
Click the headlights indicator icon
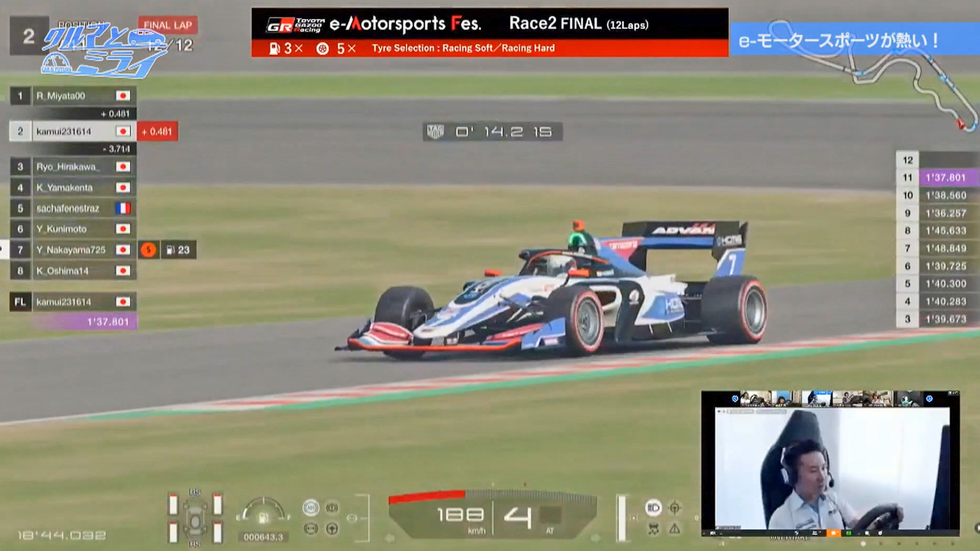[x=653, y=508]
